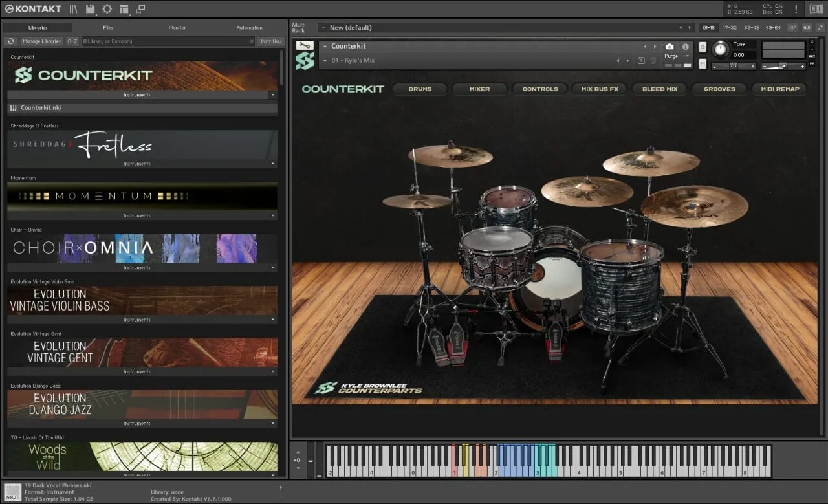Expand Choir Omnia Instruments dropdown

[x=272, y=268]
